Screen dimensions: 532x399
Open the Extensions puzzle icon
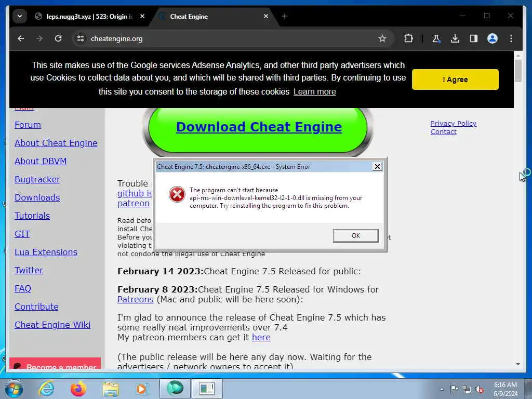pyautogui.click(x=408, y=38)
